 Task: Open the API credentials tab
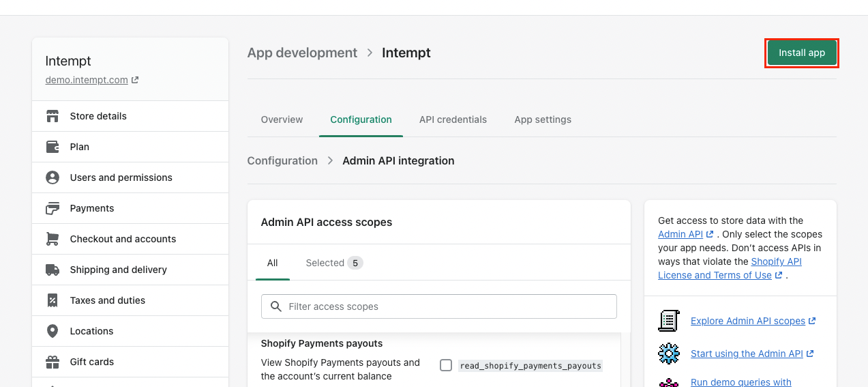coord(453,119)
